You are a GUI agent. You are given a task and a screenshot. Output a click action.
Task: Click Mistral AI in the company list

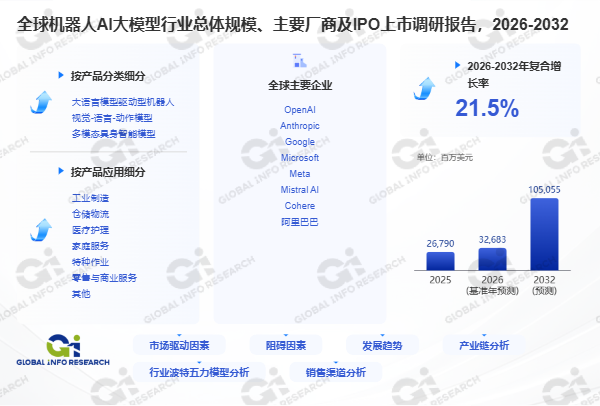coord(300,190)
